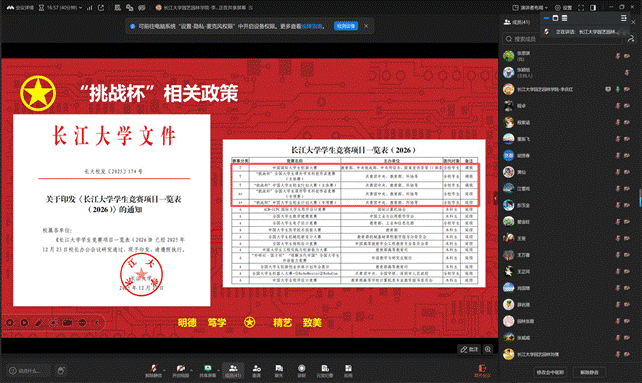Click the previous-slide circle in slideshow controls

pos(10,323)
